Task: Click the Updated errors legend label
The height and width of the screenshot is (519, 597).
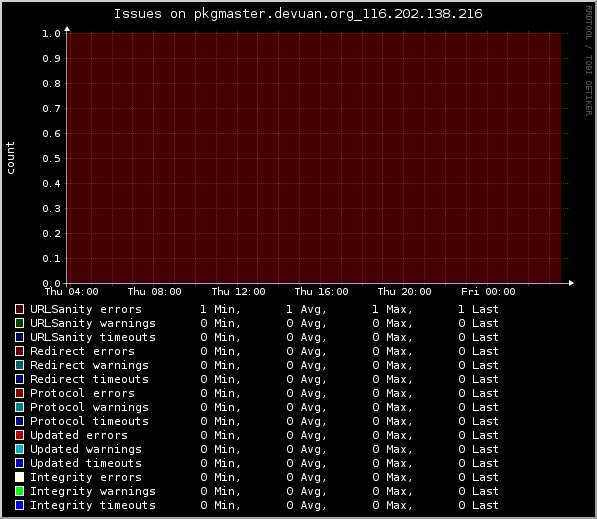Action: click(79, 435)
